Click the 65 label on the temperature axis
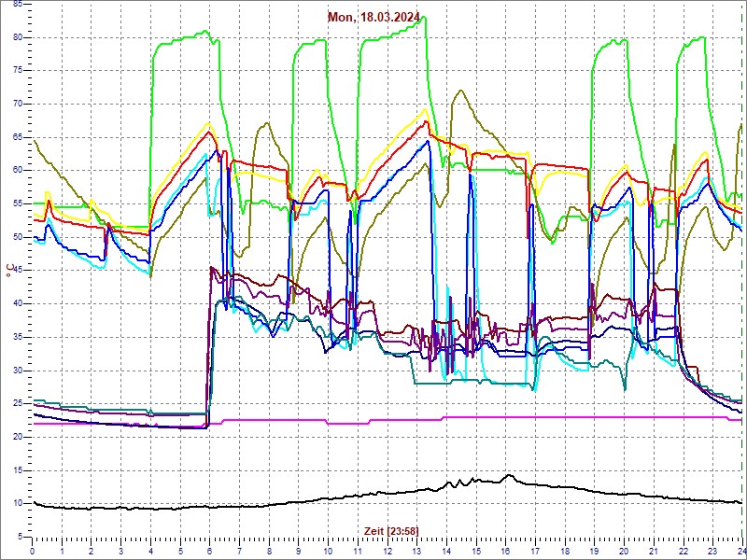This screenshot has height=560, width=747. pyautogui.click(x=16, y=137)
